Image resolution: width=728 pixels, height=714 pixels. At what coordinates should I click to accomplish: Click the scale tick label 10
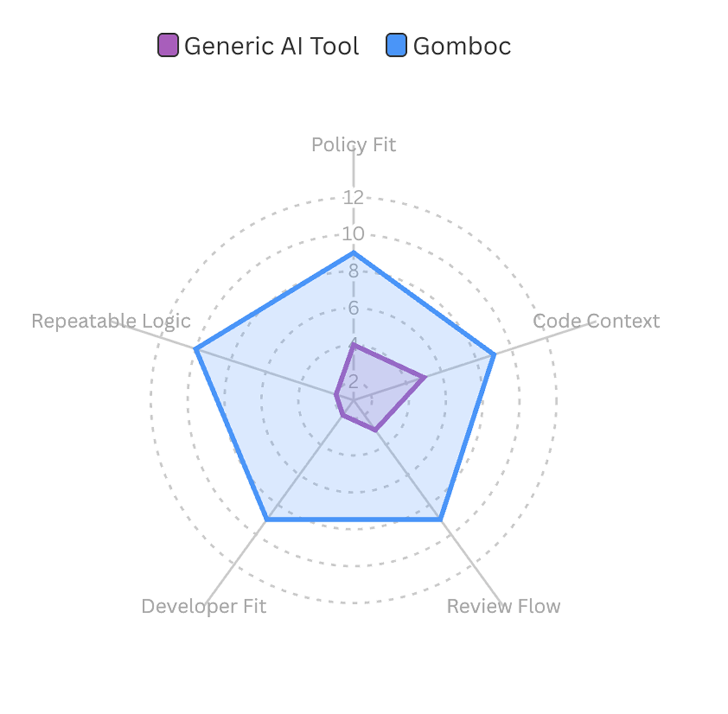point(354,234)
